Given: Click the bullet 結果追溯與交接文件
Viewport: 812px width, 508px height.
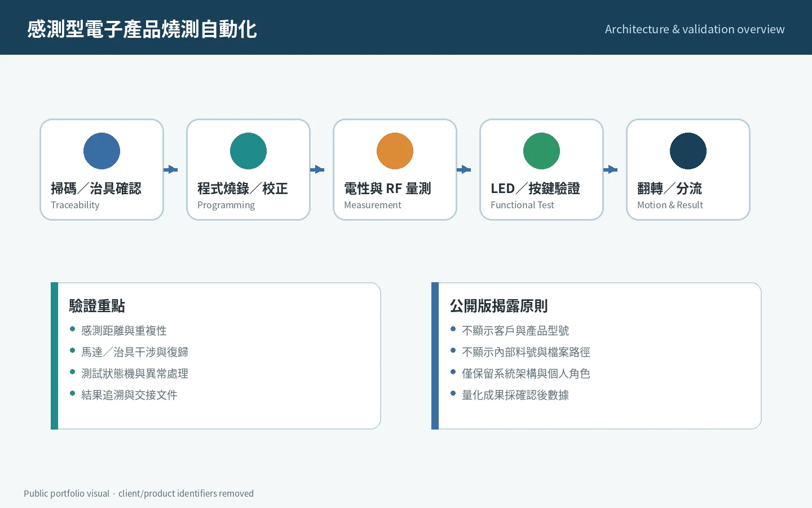Looking at the screenshot, I should tap(129, 395).
